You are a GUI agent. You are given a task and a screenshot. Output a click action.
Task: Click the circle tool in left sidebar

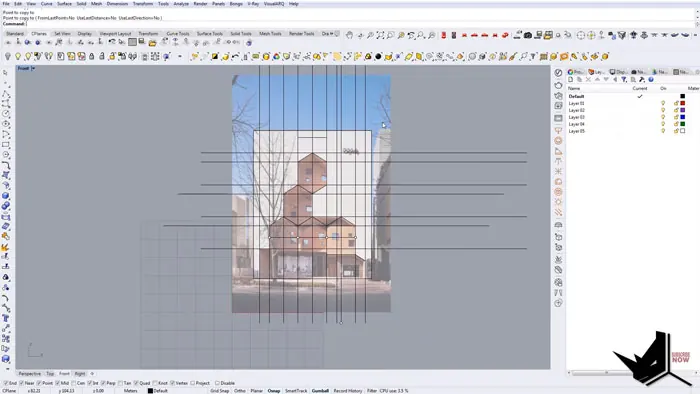pos(5,114)
